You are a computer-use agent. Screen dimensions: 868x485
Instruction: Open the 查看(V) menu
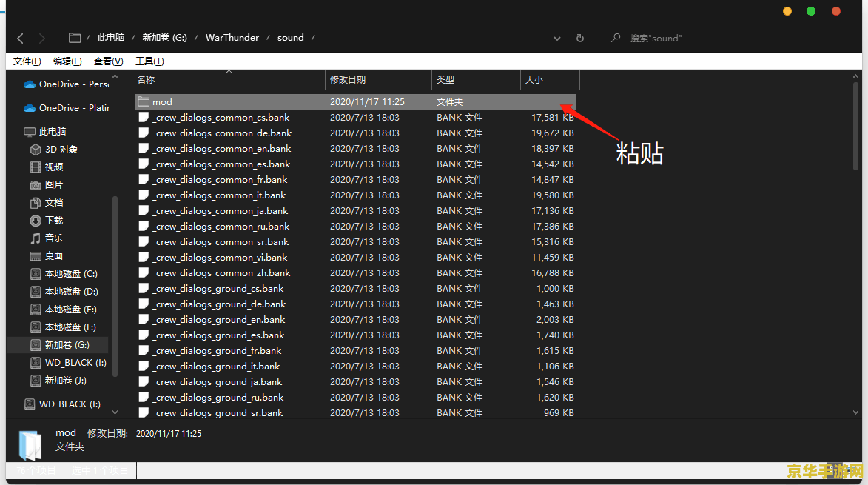(108, 61)
